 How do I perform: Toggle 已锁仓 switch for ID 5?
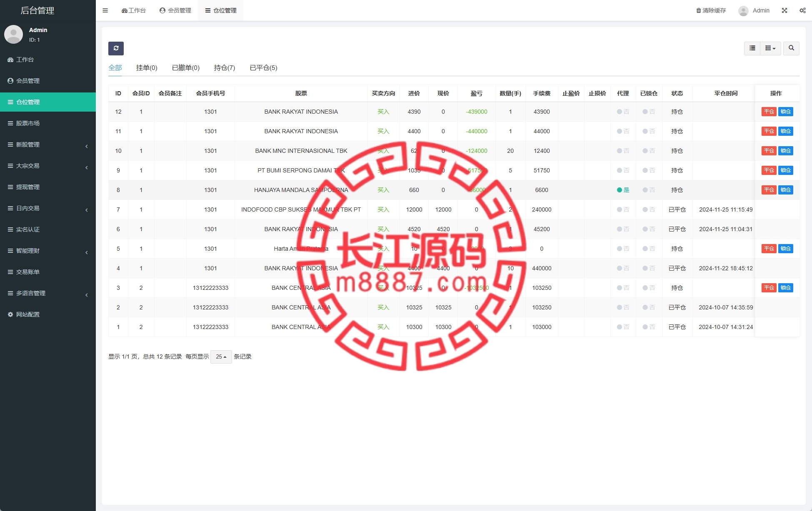click(649, 249)
